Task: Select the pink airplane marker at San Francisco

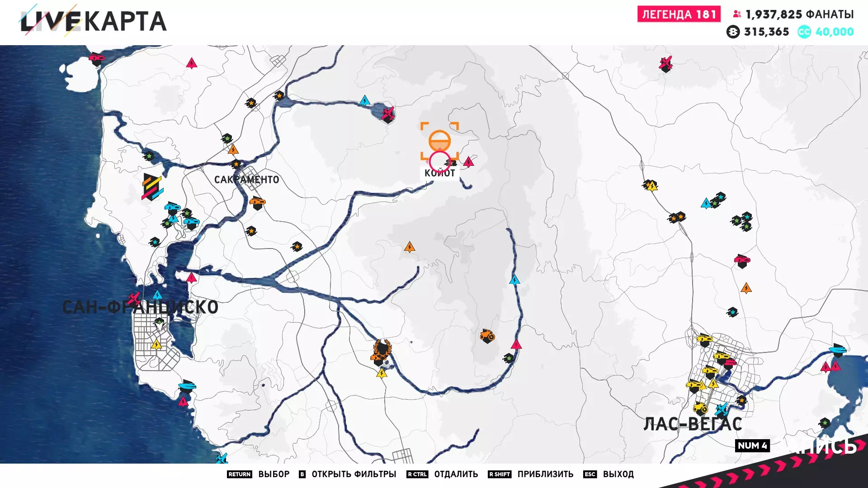Action: click(x=134, y=299)
